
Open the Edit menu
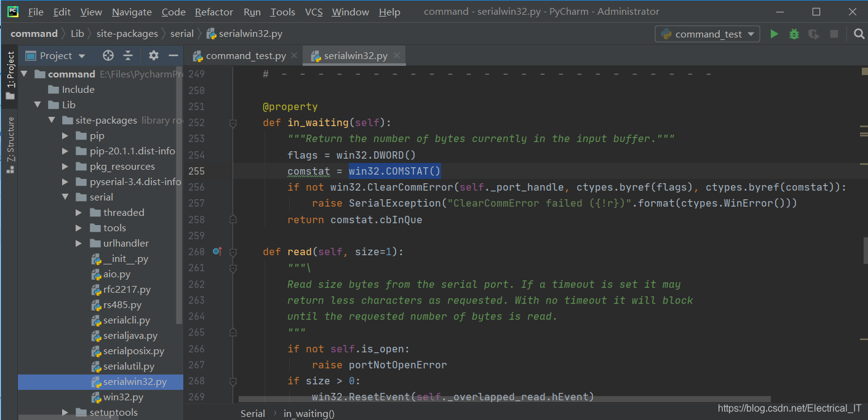tap(62, 12)
